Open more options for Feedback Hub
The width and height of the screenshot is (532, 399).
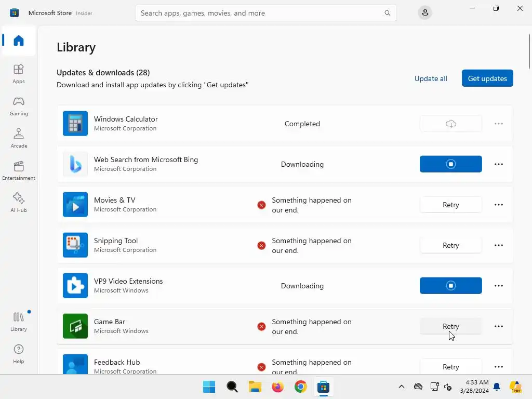498,366
